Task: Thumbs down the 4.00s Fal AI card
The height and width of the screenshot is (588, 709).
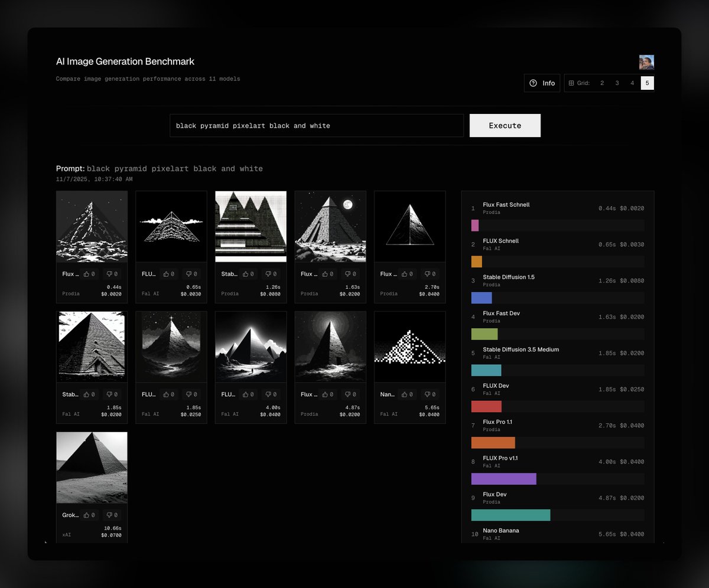Action: coord(271,394)
